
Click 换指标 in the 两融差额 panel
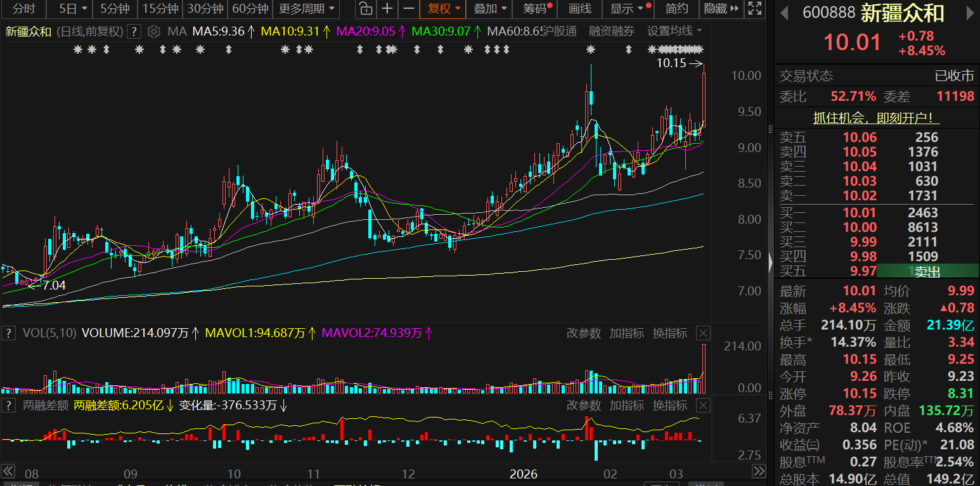(669, 406)
